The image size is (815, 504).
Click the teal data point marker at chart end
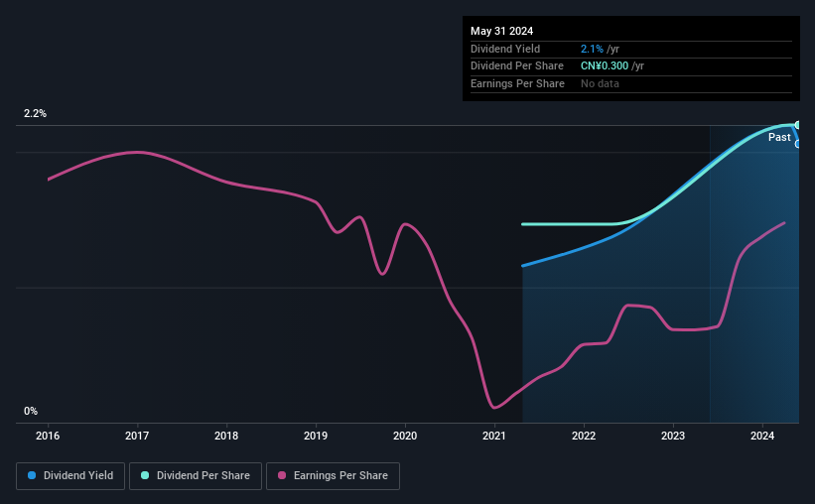click(797, 125)
